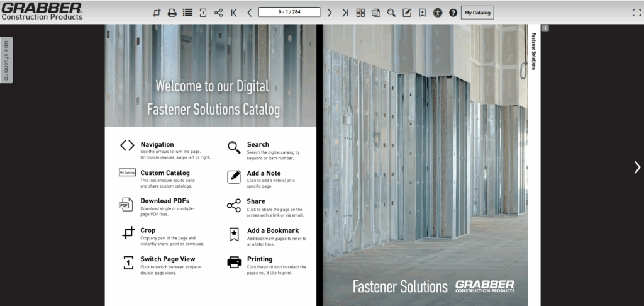Click the My Catalog icon beside Custom Catalog
This screenshot has height=306, width=644.
[127, 173]
